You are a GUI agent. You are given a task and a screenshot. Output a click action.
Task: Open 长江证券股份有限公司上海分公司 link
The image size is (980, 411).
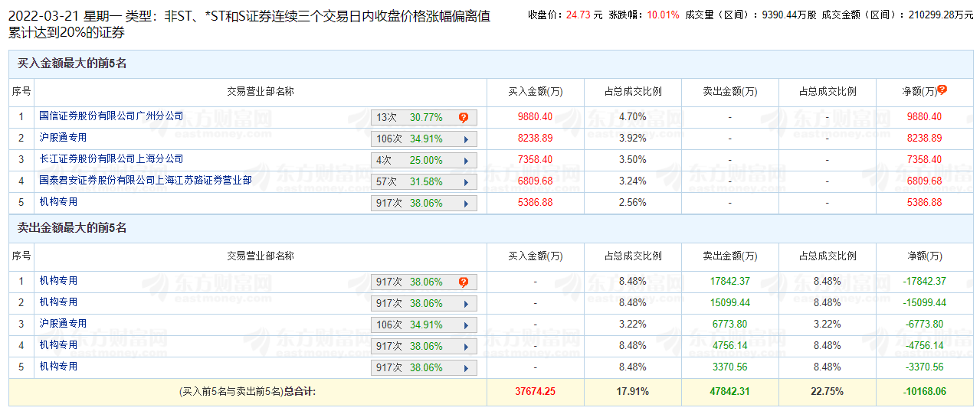112,159
